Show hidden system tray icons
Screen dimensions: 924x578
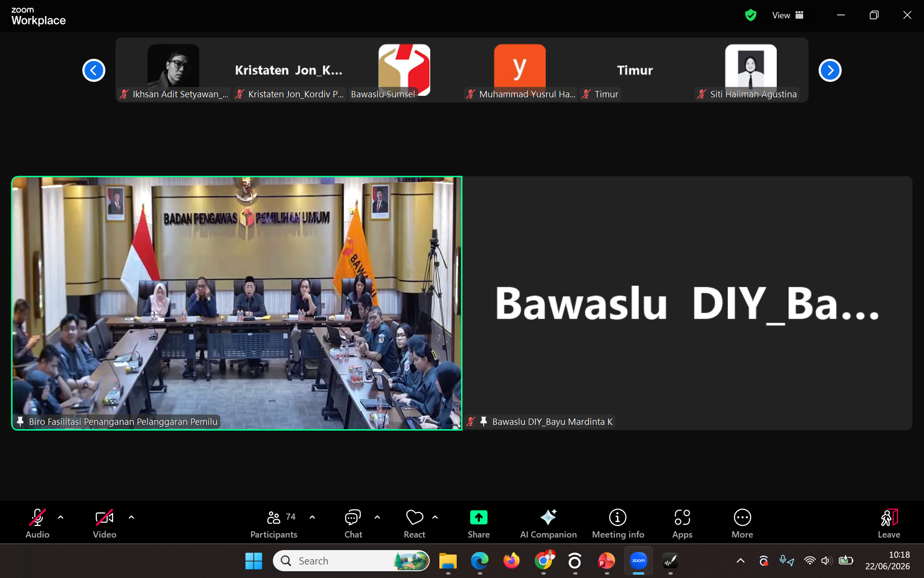coord(741,561)
